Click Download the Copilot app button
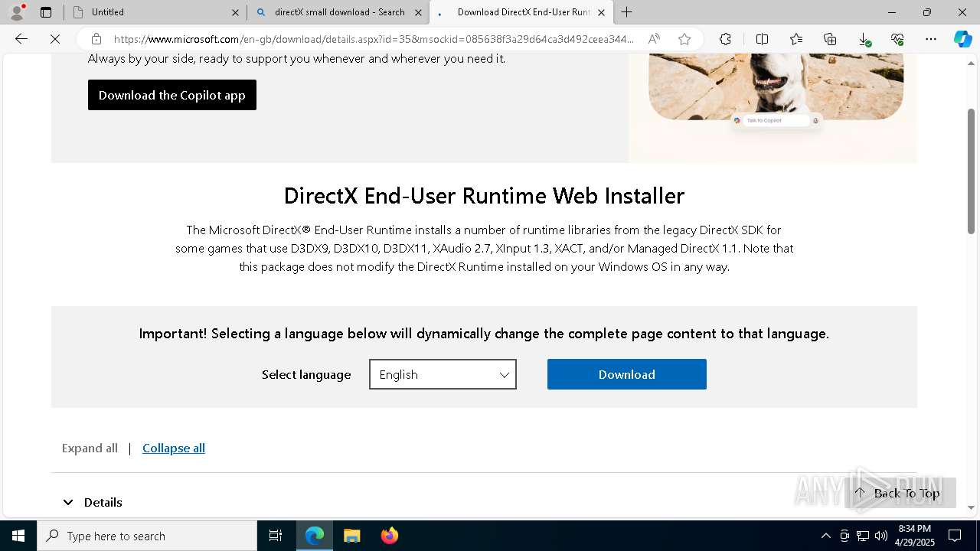980x551 pixels. click(172, 95)
